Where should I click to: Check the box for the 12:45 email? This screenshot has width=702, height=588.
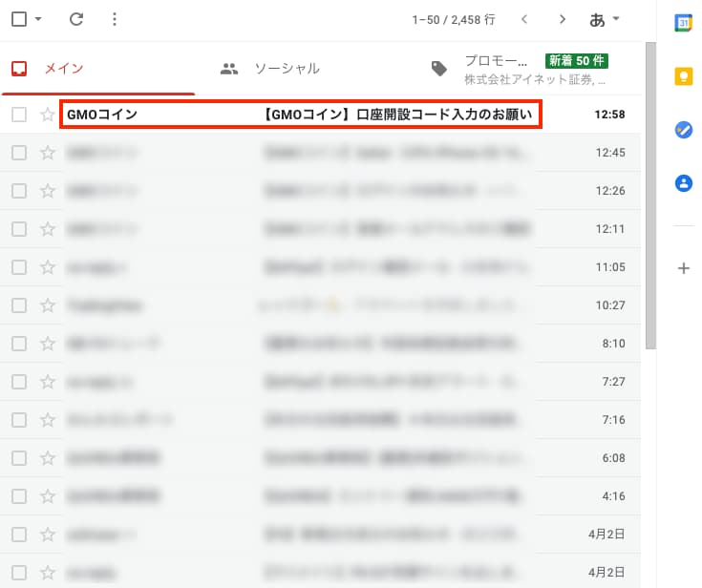[x=19, y=153]
